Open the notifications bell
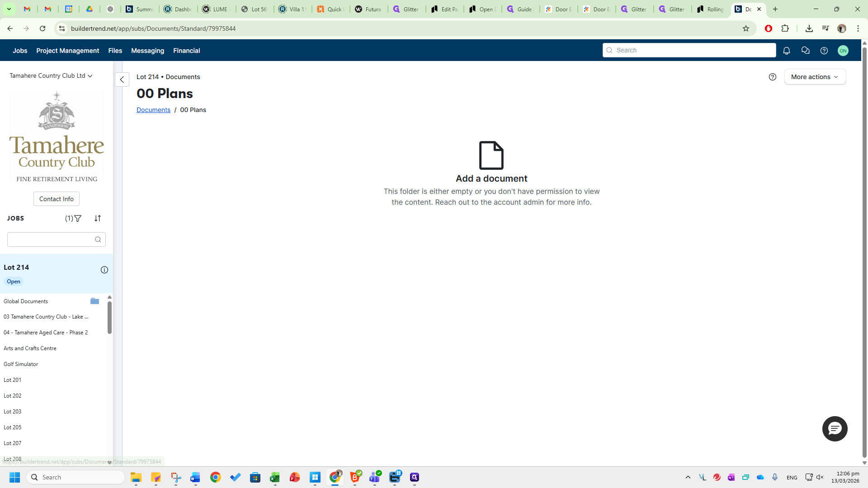Image resolution: width=868 pixels, height=488 pixels. click(x=787, y=51)
